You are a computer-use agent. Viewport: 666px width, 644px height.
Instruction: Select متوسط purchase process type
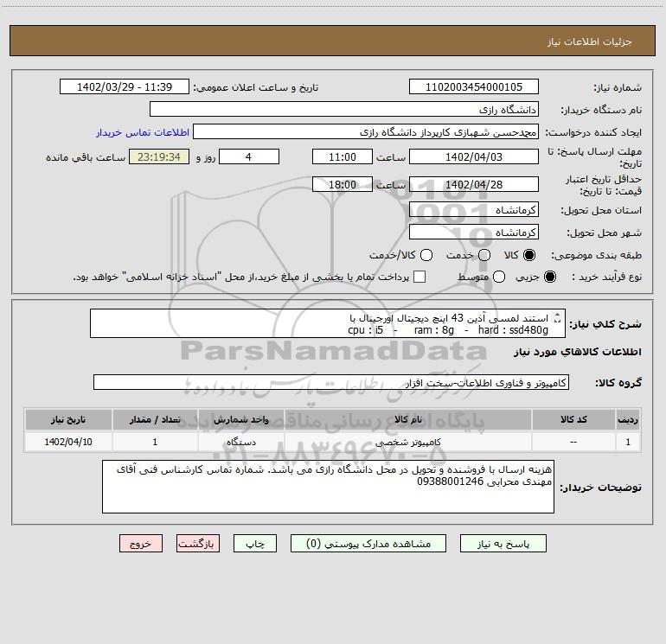point(499,277)
